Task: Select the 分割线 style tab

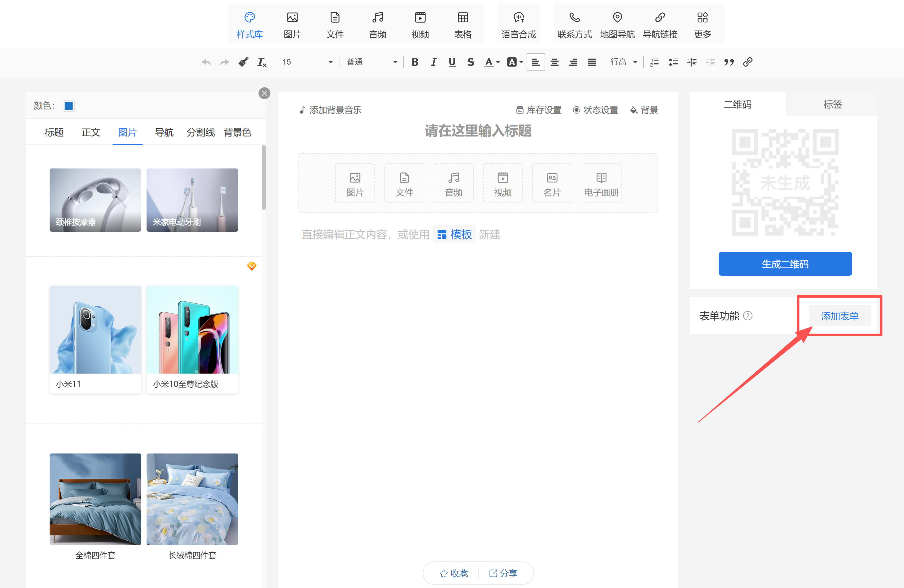Action: pos(201,132)
